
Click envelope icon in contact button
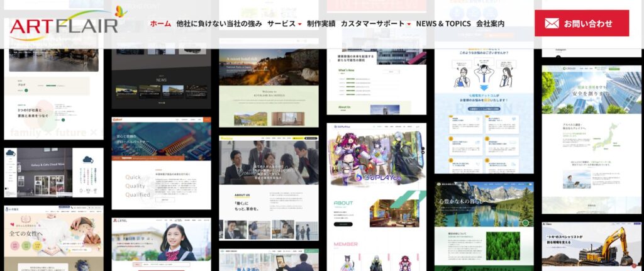click(552, 23)
